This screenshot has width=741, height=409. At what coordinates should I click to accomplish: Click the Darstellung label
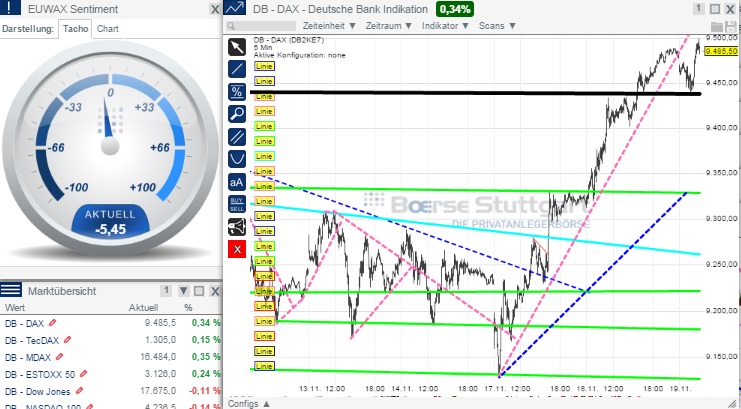[27, 29]
